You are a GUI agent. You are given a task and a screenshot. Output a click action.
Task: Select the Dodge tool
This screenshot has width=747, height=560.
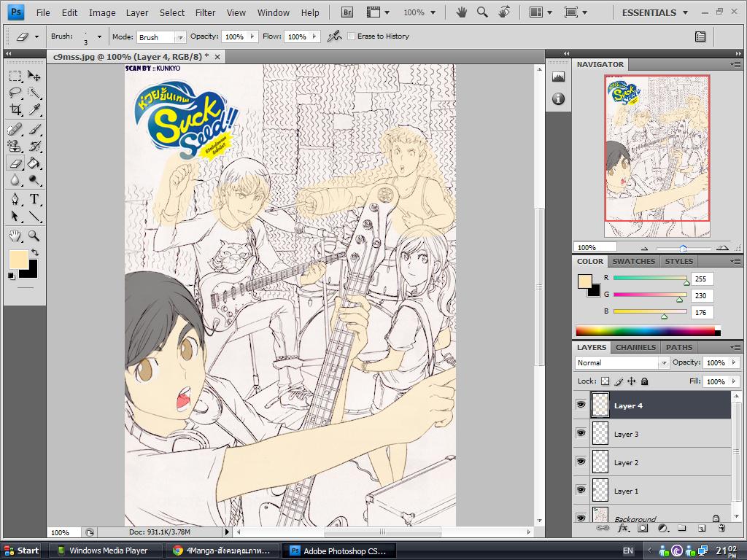[34, 180]
